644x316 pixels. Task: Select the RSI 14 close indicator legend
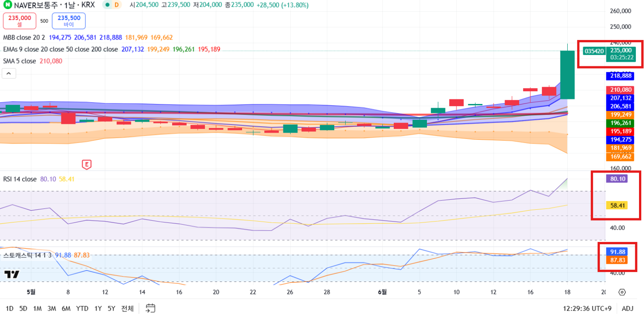click(x=20, y=179)
